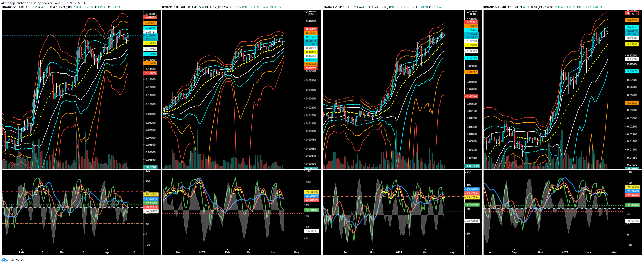
Task: Click the 50.82719 red oscillator value
Action: click(151, 207)
